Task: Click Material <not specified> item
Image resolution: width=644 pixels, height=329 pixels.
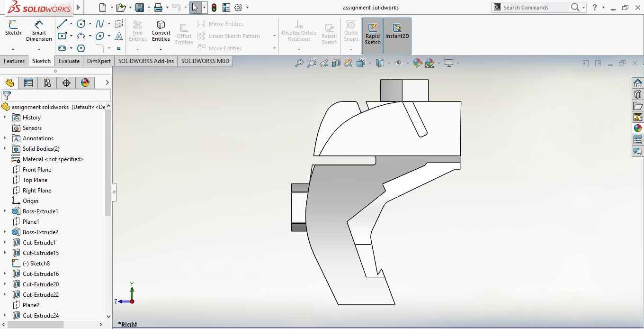Action: pyautogui.click(x=53, y=159)
